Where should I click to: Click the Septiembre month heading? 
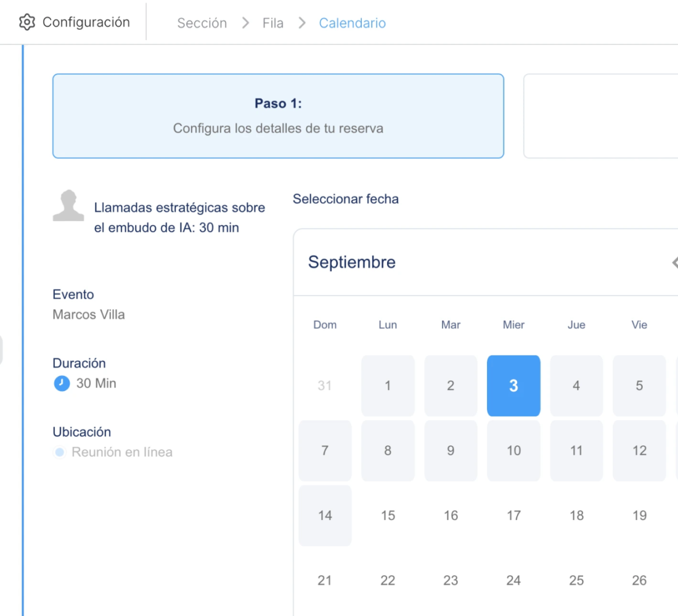[352, 262]
